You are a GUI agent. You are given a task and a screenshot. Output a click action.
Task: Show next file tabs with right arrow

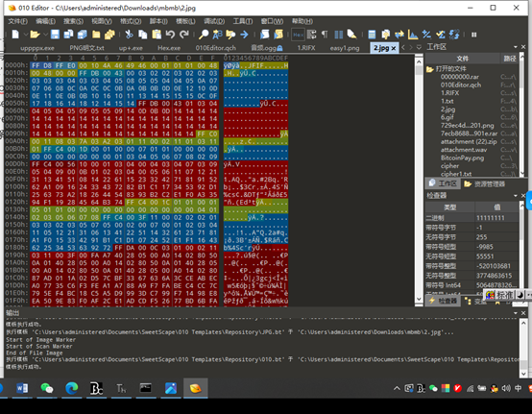coord(411,47)
